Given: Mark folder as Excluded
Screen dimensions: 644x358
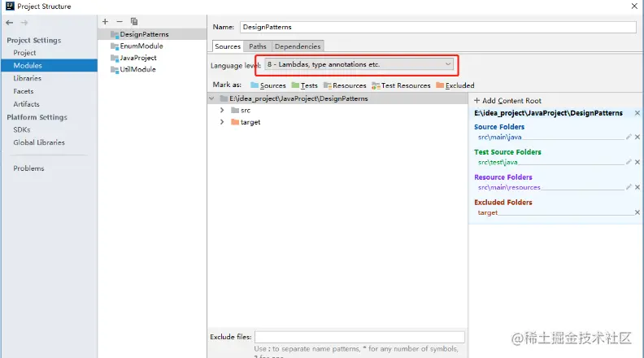Looking at the screenshot, I should coord(455,85).
